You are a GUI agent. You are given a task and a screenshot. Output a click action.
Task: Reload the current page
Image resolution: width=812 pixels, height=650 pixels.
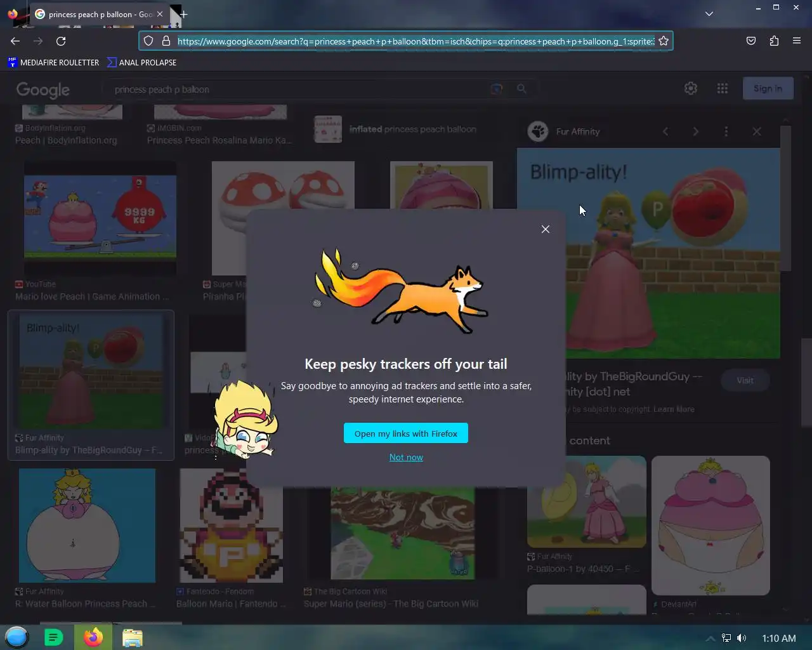click(x=61, y=41)
